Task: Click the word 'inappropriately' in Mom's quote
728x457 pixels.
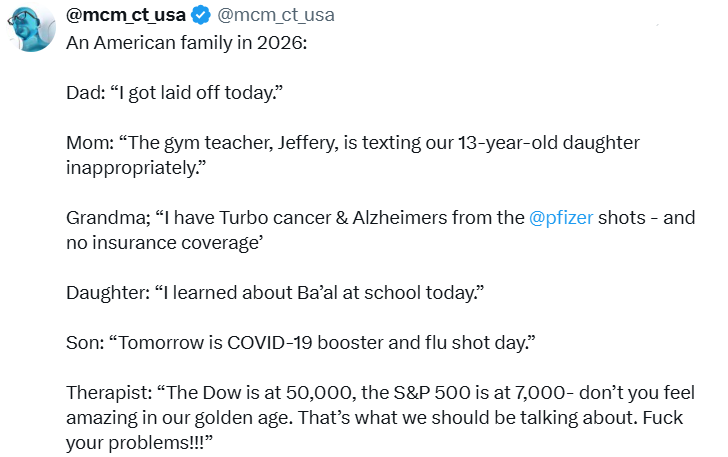Action: click(132, 168)
